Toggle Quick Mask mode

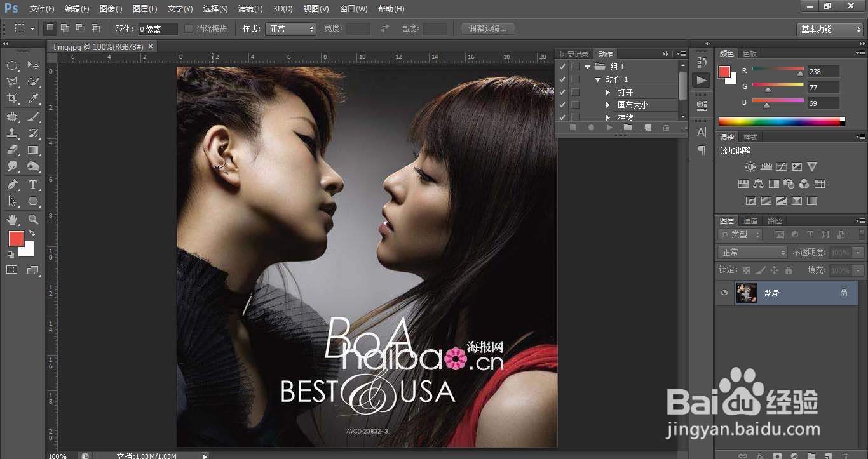point(12,270)
